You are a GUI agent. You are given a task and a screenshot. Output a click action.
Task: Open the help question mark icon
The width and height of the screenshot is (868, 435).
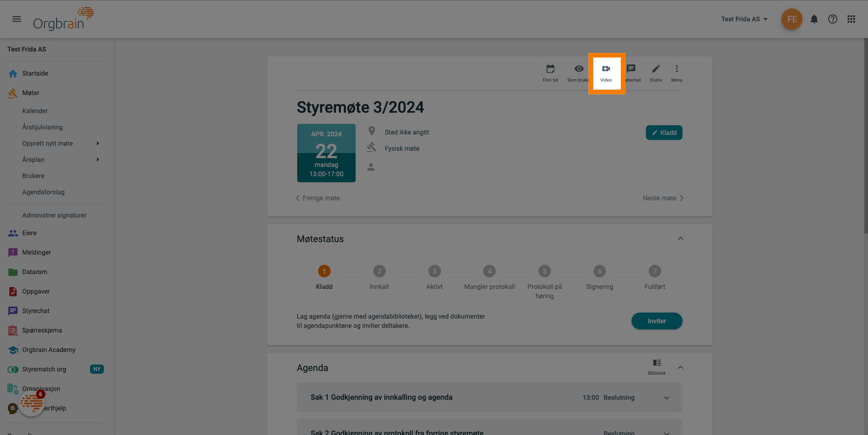(x=833, y=19)
